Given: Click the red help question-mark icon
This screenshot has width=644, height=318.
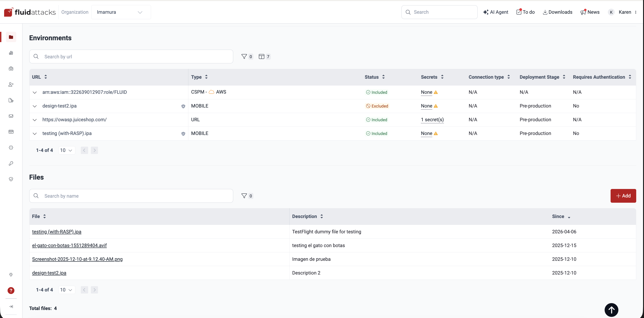Looking at the screenshot, I should pos(11,291).
